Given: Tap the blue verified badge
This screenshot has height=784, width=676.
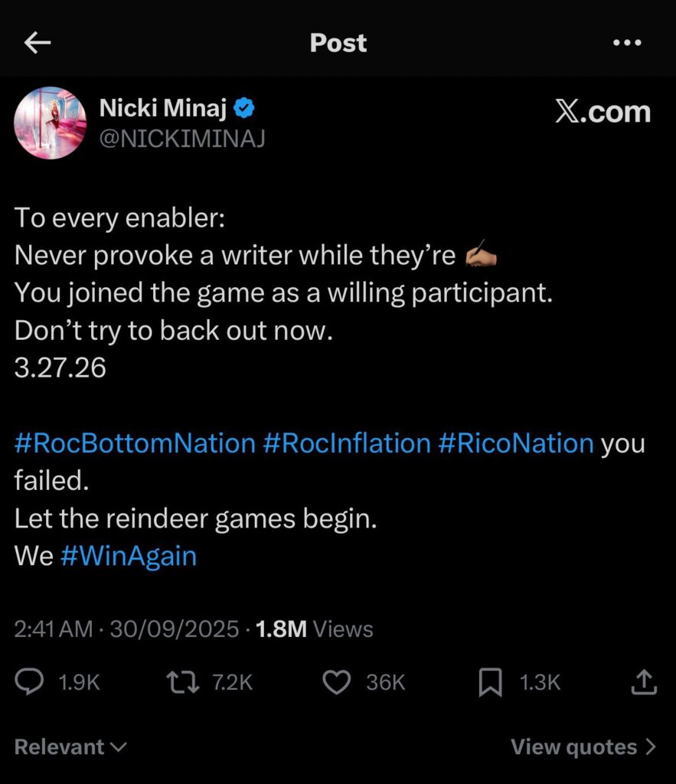Looking at the screenshot, I should (244, 109).
